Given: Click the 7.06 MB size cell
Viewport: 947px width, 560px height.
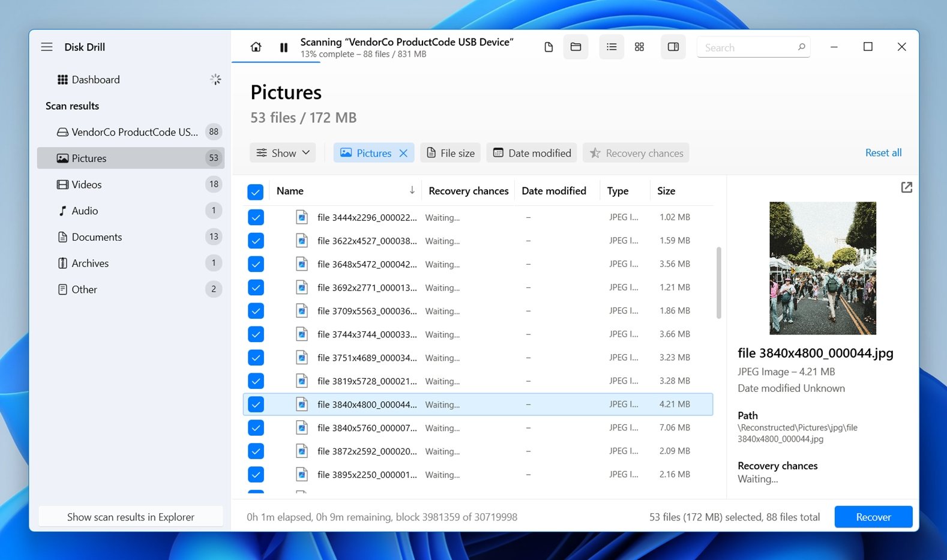Looking at the screenshot, I should (675, 428).
